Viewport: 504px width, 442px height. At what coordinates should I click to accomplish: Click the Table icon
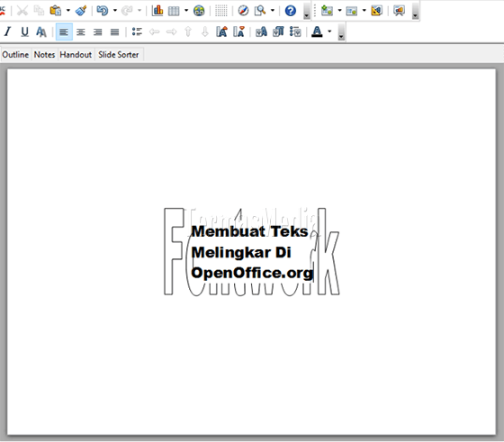click(x=174, y=11)
